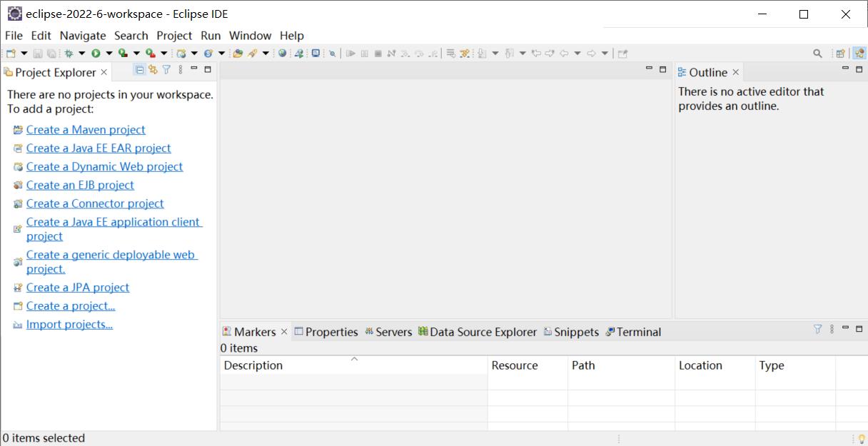
Task: Click the Resume debug toolbar icon
Action: point(350,53)
